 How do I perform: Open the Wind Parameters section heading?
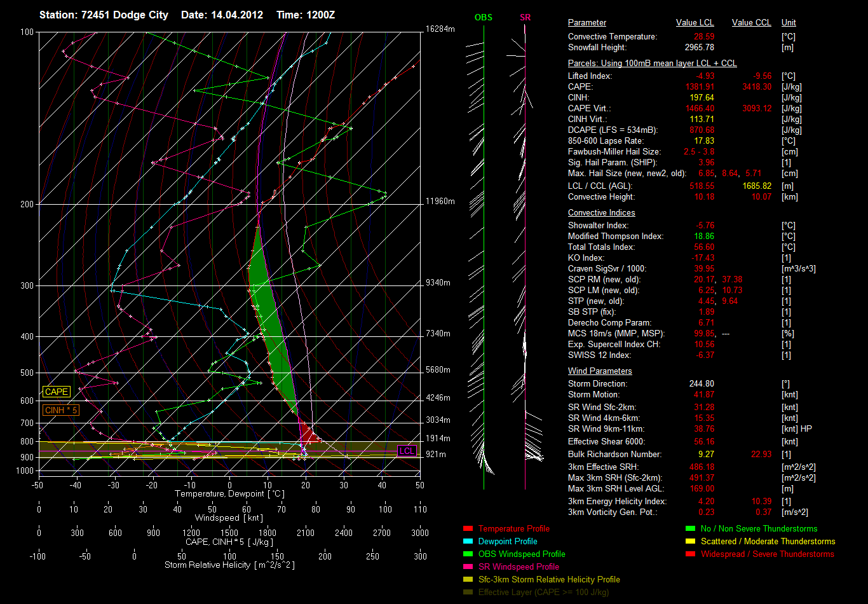coord(600,371)
